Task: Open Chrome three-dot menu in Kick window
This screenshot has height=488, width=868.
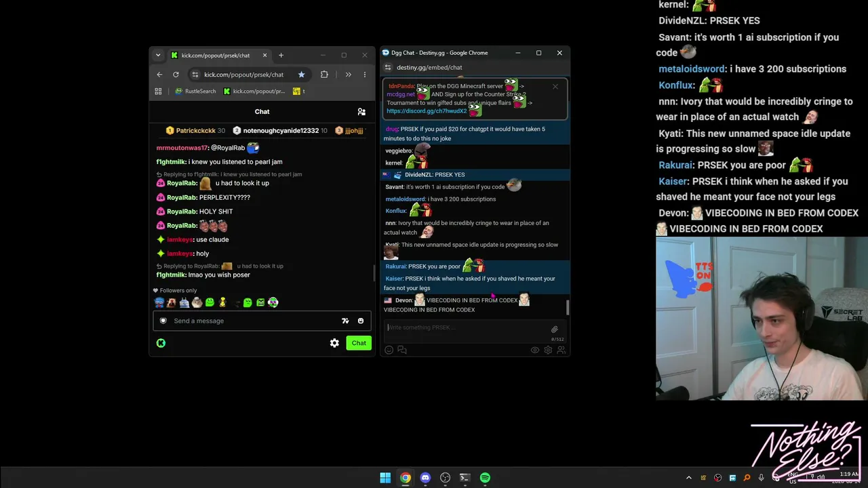Action: point(365,75)
